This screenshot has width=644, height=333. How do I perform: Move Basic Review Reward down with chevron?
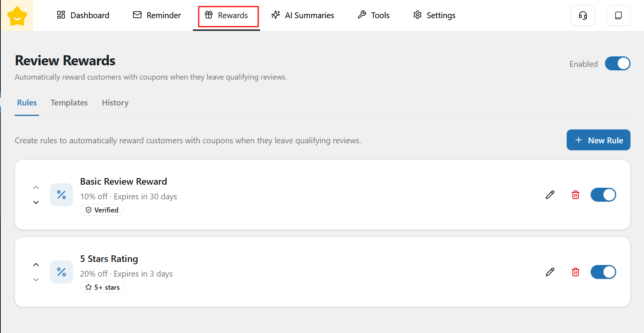(36, 202)
